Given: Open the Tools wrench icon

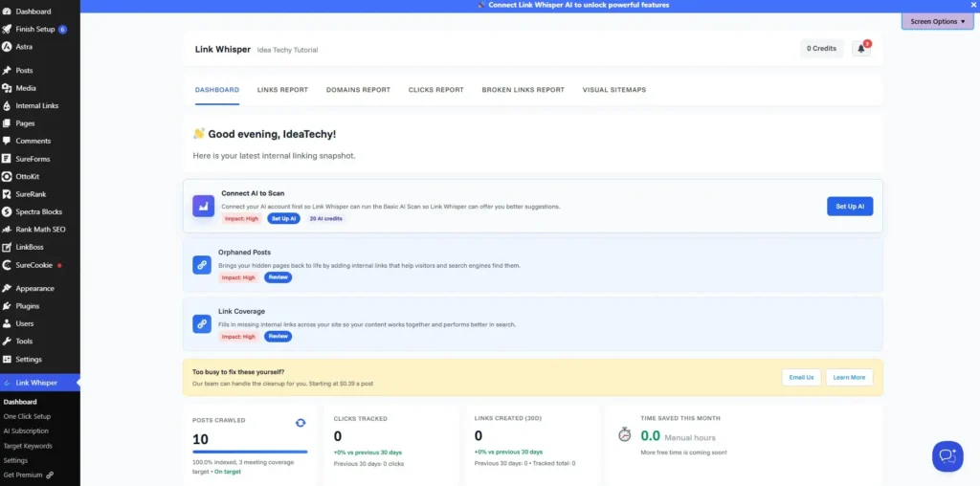Looking at the screenshot, I should coord(7,342).
